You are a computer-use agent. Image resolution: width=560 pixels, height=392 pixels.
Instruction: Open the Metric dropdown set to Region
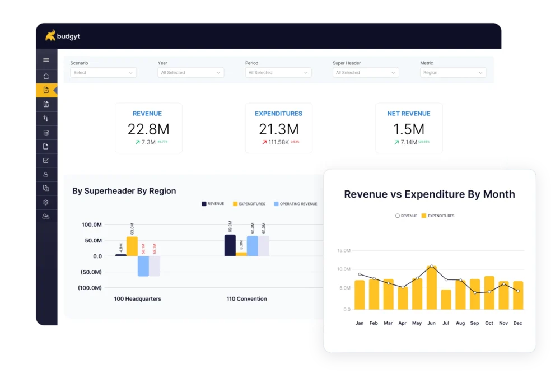(452, 72)
